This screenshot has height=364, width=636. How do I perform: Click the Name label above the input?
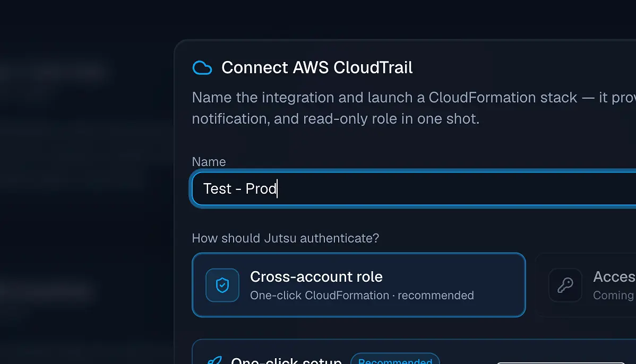[209, 162]
